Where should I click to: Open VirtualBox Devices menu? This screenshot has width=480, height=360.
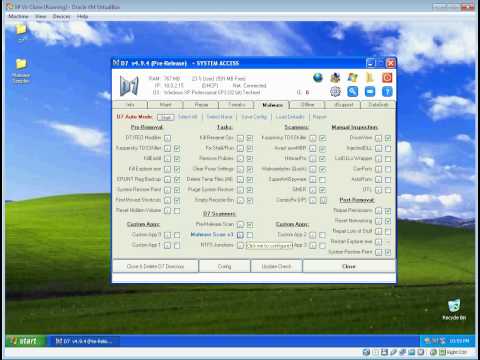click(61, 16)
